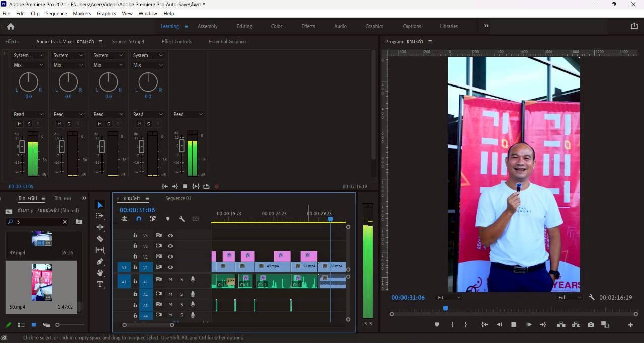Open first track's Read automation dropdown

tap(28, 114)
